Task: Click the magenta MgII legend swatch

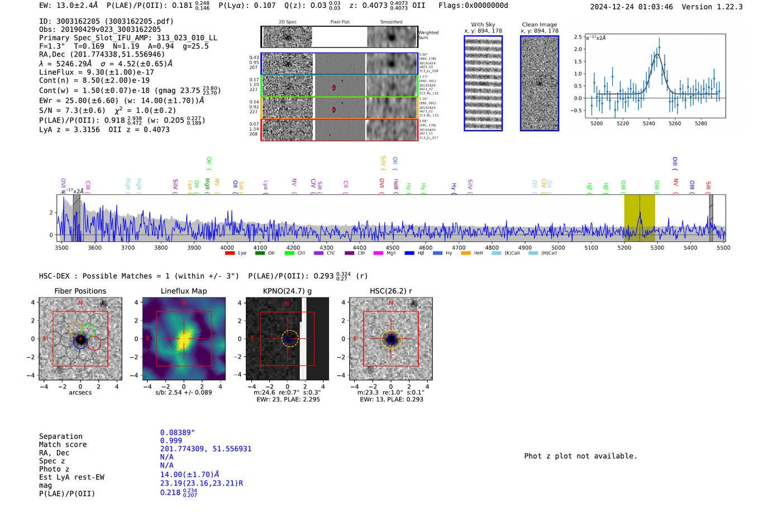Action: click(379, 253)
